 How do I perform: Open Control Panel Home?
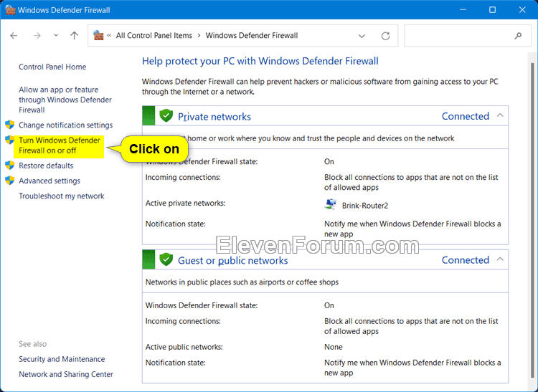[x=52, y=67]
